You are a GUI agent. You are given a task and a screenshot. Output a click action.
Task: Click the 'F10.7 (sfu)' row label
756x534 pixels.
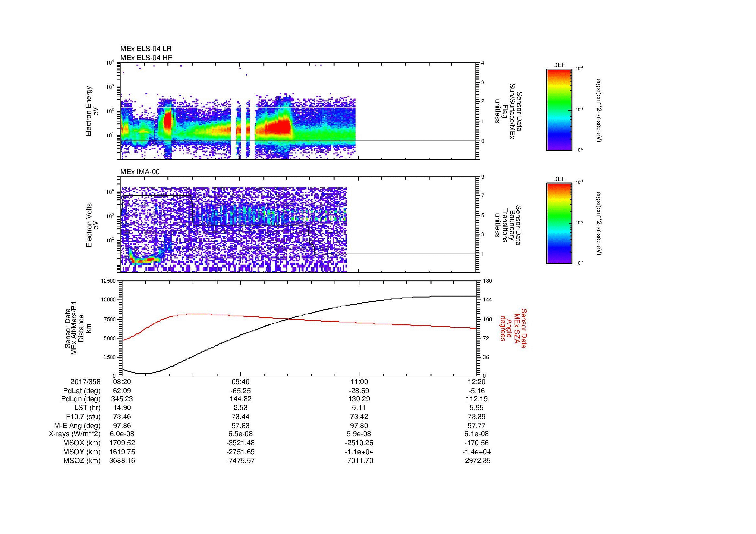(x=83, y=416)
